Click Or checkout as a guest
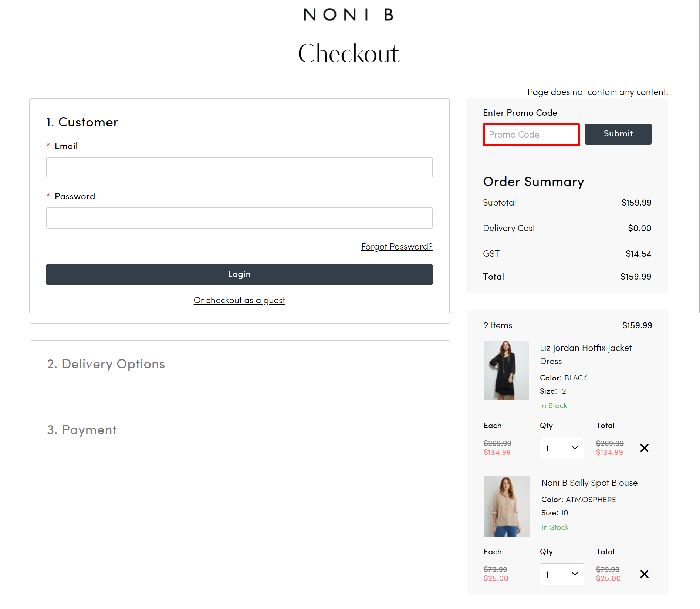The height and width of the screenshot is (609, 700). click(x=239, y=300)
